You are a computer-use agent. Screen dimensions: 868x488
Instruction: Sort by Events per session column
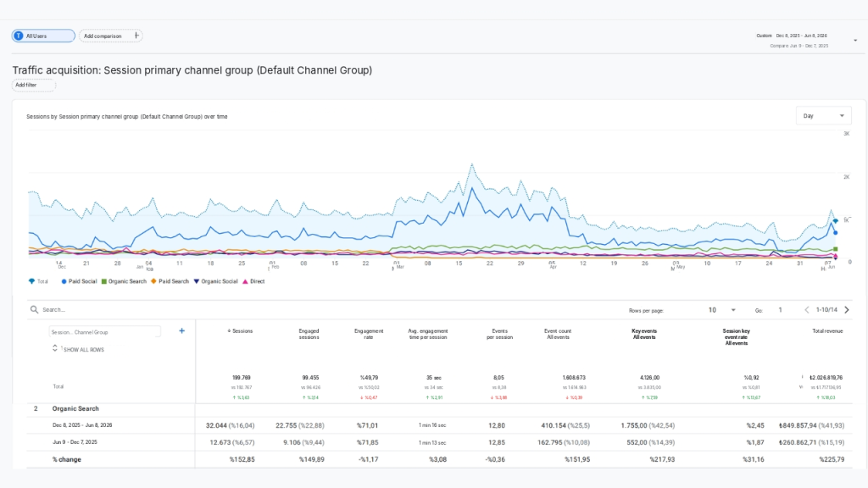pyautogui.click(x=499, y=334)
